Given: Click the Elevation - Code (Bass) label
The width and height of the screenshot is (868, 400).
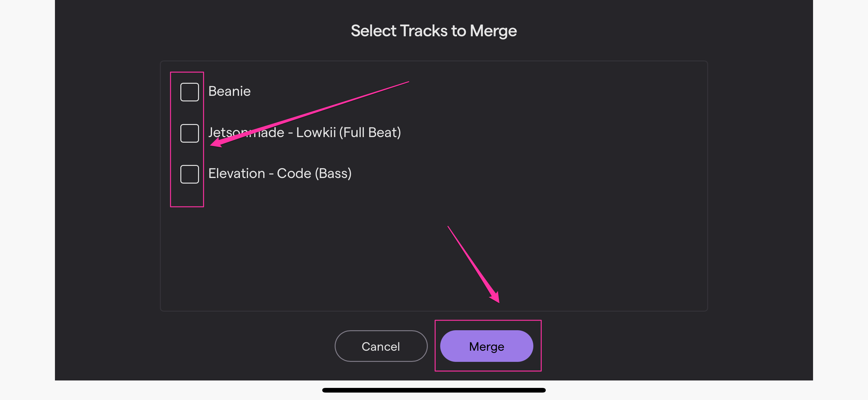Looking at the screenshot, I should pos(280,173).
